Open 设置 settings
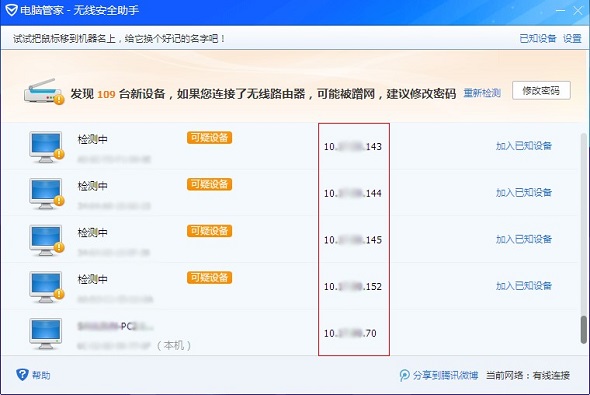This screenshot has width=590, height=395. (572, 38)
